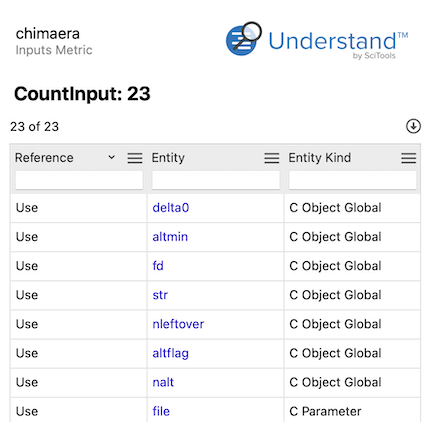
Task: Open the file parameter link
Action: point(161,411)
